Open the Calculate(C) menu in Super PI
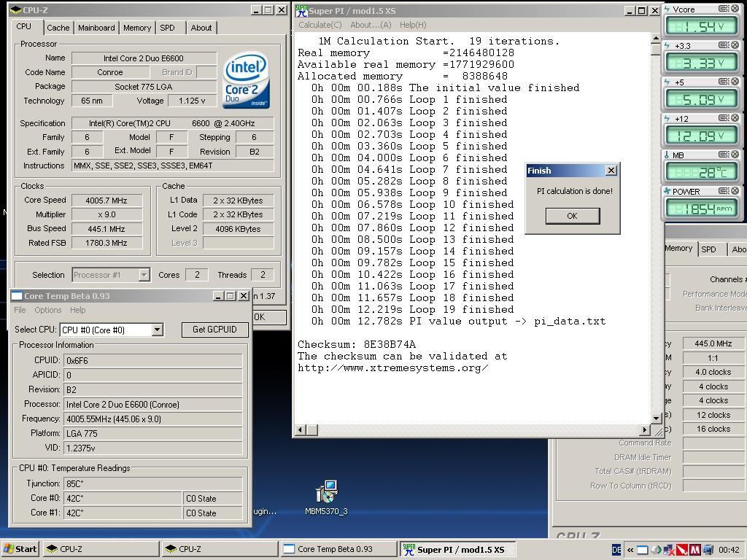 [x=320, y=25]
